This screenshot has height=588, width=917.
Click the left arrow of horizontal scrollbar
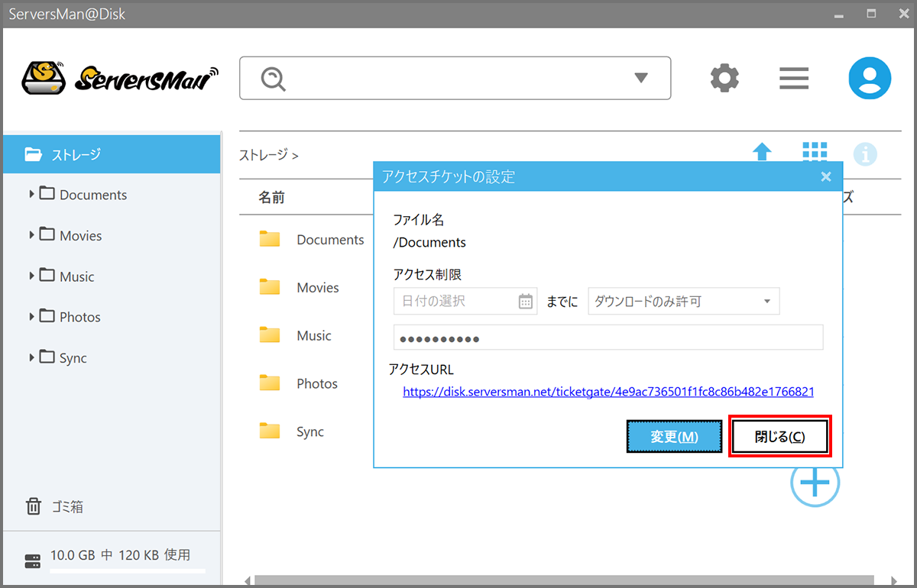(x=246, y=581)
